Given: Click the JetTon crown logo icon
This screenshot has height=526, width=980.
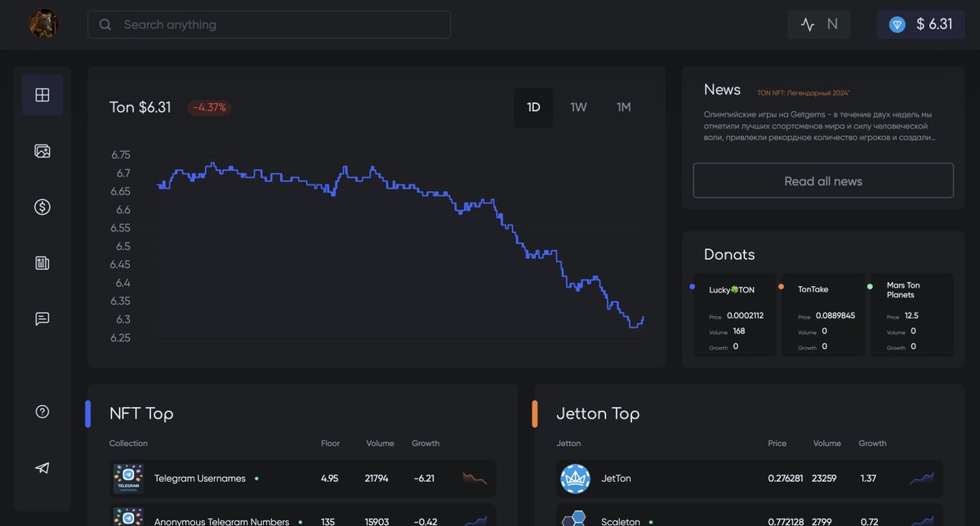Looking at the screenshot, I should (575, 479).
